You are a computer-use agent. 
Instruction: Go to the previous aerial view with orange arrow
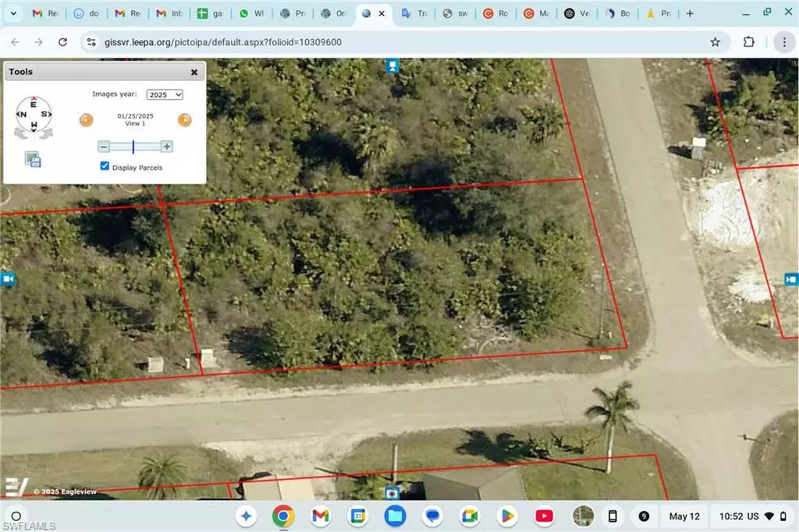pos(87,120)
